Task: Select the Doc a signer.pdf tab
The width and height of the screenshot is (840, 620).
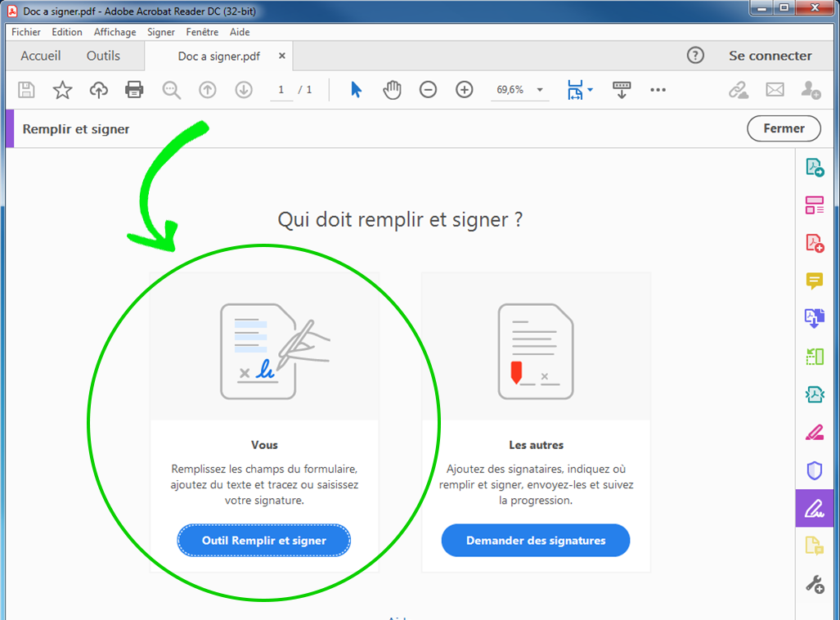Action: (218, 56)
